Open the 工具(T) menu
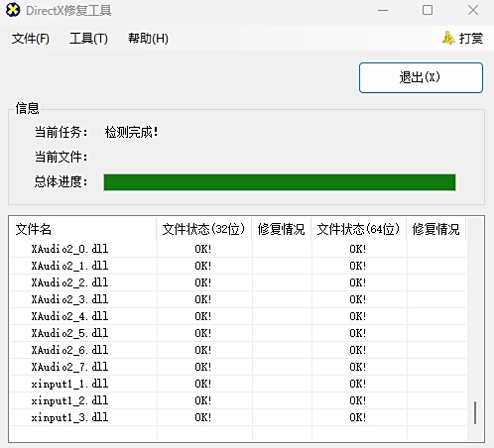494x448 pixels. click(88, 39)
